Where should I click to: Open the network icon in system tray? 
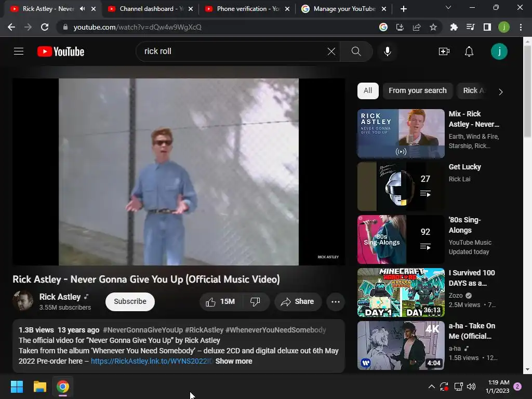pyautogui.click(x=458, y=387)
